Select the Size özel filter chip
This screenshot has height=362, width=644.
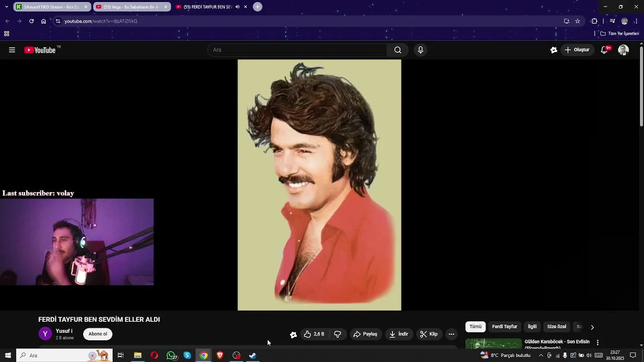[556, 327]
